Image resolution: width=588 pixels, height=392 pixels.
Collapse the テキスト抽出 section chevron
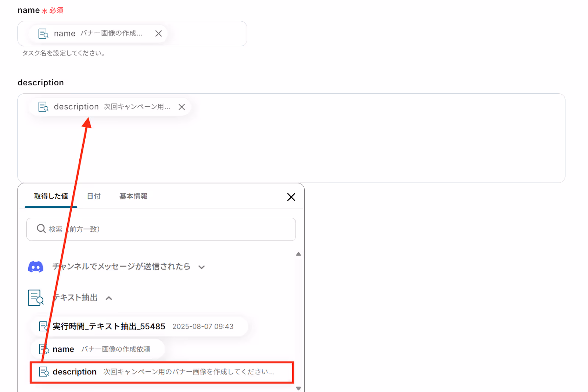109,298
